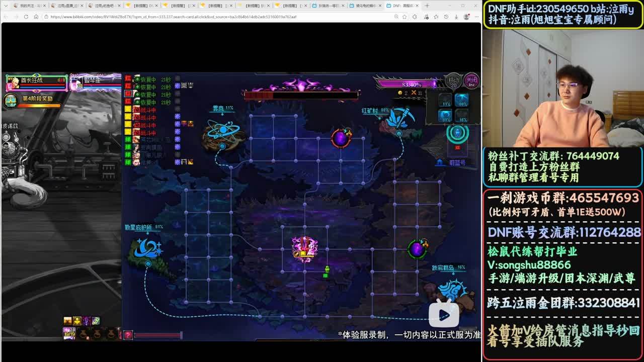The height and width of the screenshot is (362, 644).
Task: Click the green player marker on map
Action: 327,271
